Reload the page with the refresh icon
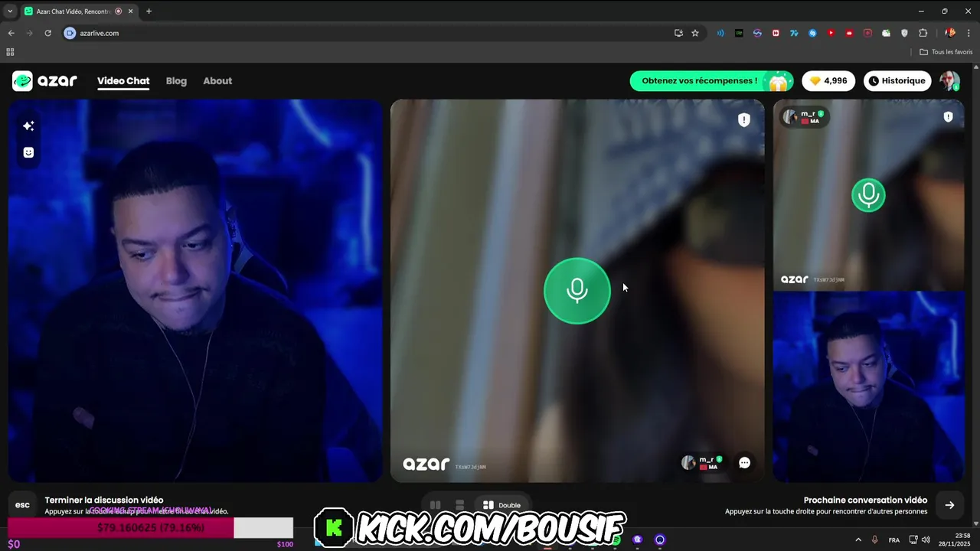Image resolution: width=980 pixels, height=551 pixels. [47, 33]
